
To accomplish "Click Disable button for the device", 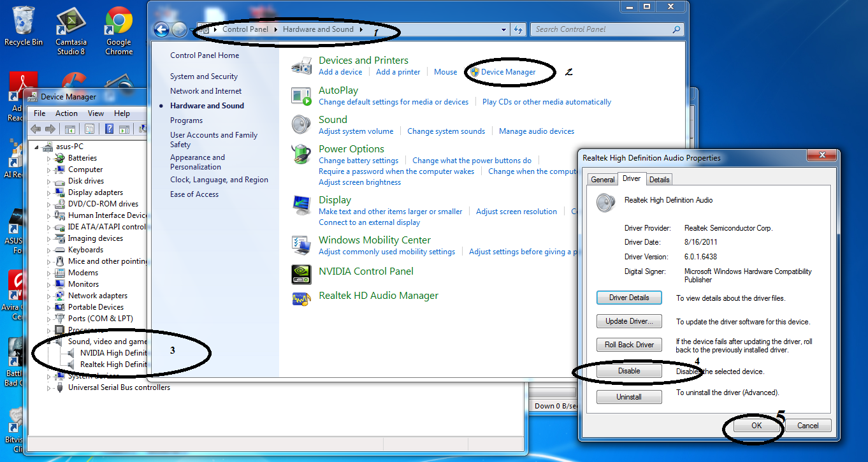I will pos(629,371).
